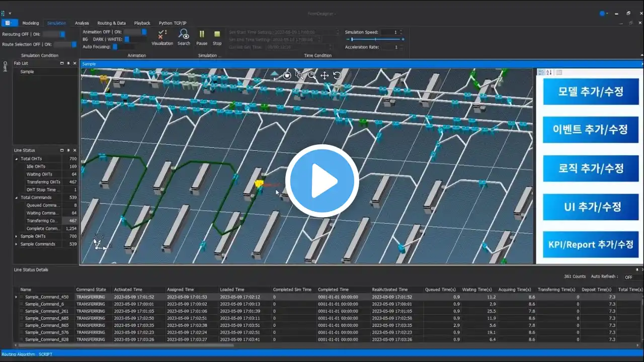Switch to the Simulation ribbon tab

[x=56, y=23]
